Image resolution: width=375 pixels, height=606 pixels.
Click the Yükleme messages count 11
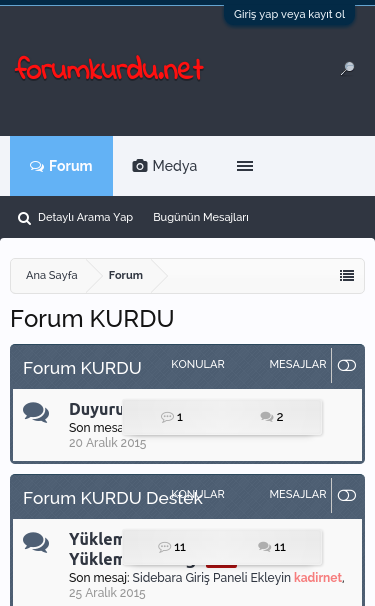(x=272, y=547)
